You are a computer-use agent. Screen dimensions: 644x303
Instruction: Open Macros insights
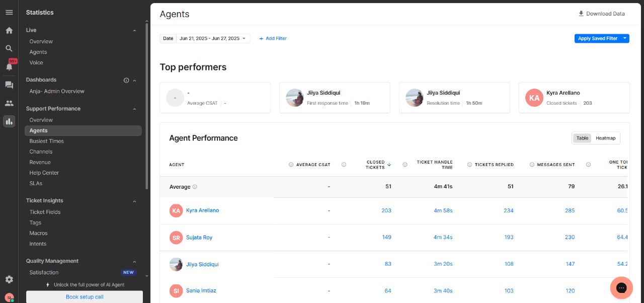point(38,233)
